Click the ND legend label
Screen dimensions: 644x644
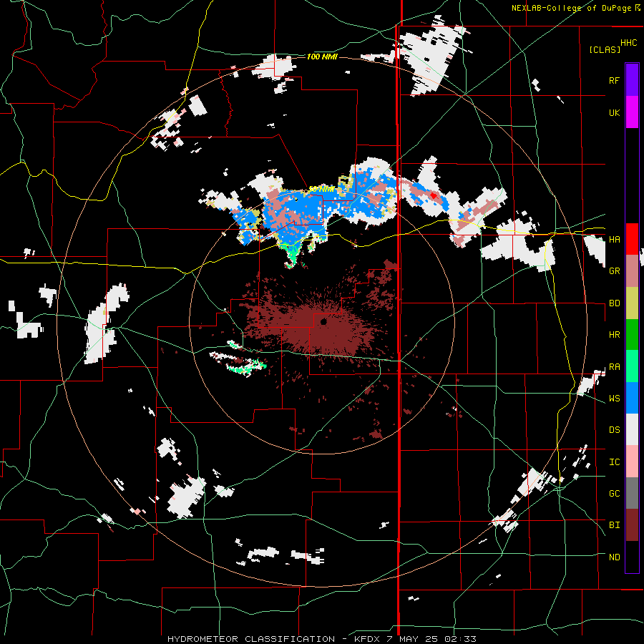(614, 557)
